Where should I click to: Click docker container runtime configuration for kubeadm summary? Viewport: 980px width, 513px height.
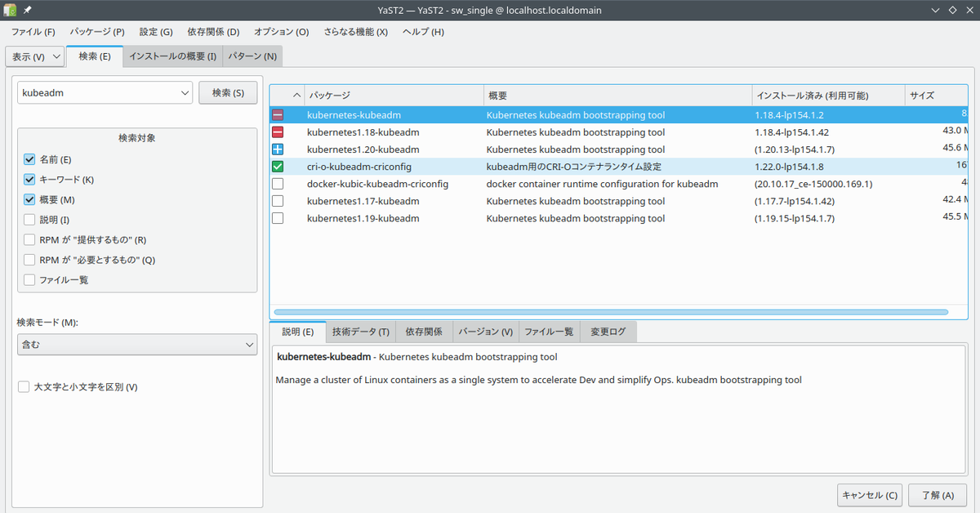602,184
